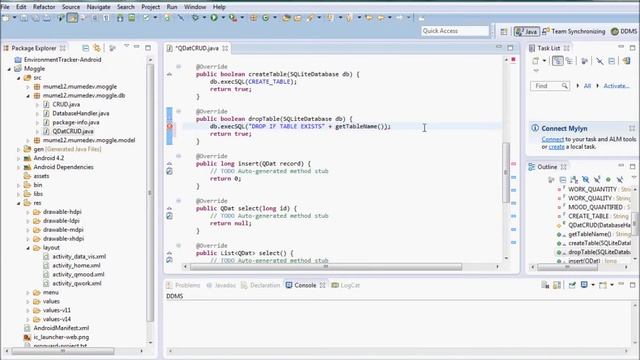The height and width of the screenshot is (360, 640).
Task: Expand the gen folder node
Action: coord(18,149)
